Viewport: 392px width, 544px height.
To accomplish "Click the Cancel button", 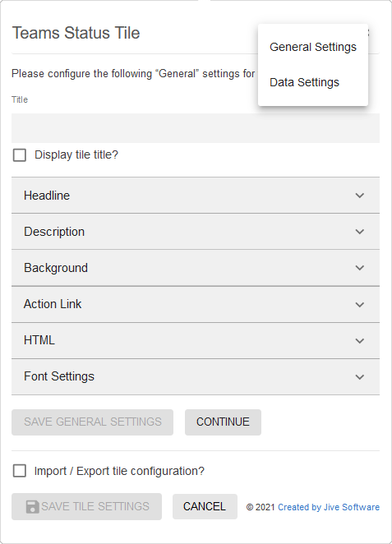I will pyautogui.click(x=205, y=506).
